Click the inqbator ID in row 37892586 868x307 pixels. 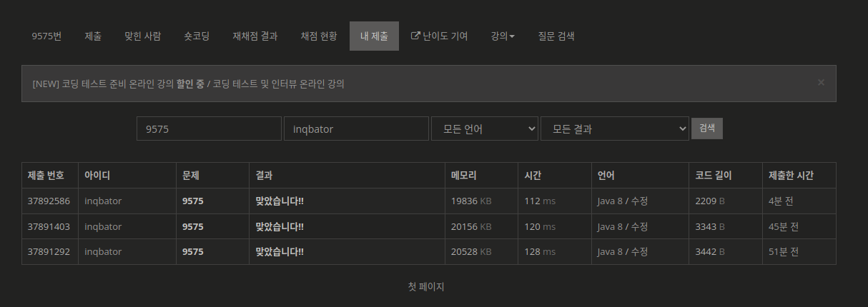103,201
